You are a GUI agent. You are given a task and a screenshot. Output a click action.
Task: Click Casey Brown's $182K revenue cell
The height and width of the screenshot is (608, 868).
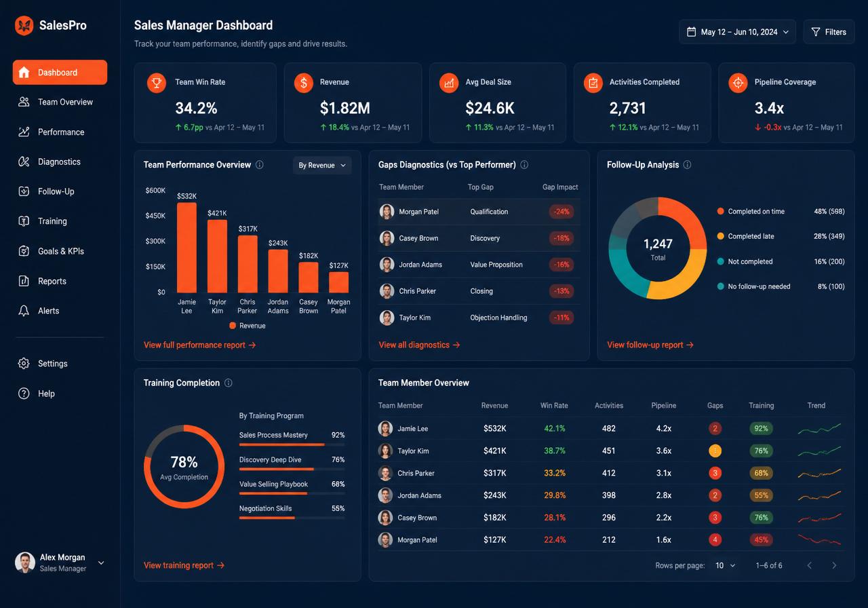(494, 518)
